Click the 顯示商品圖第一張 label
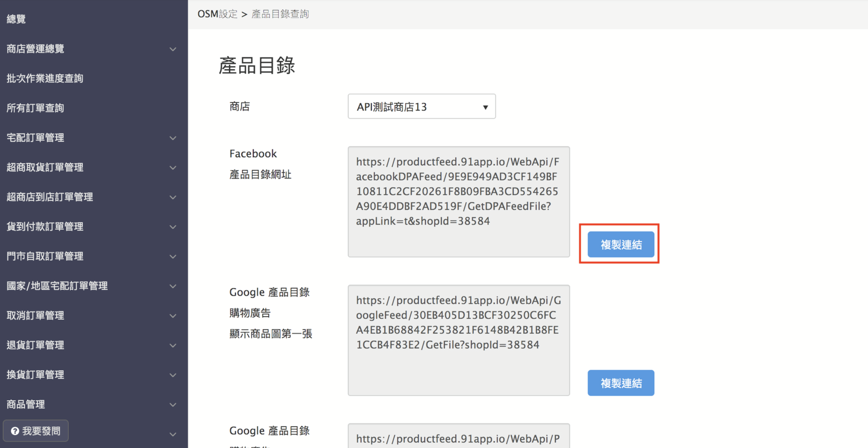Viewport: 868px width, 448px height. point(271,333)
